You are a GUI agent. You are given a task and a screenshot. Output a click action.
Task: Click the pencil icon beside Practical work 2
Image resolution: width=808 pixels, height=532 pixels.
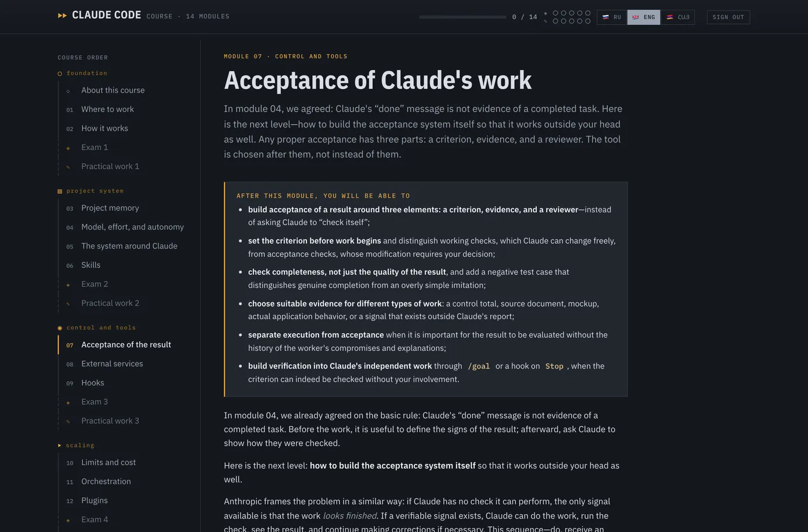click(x=68, y=304)
